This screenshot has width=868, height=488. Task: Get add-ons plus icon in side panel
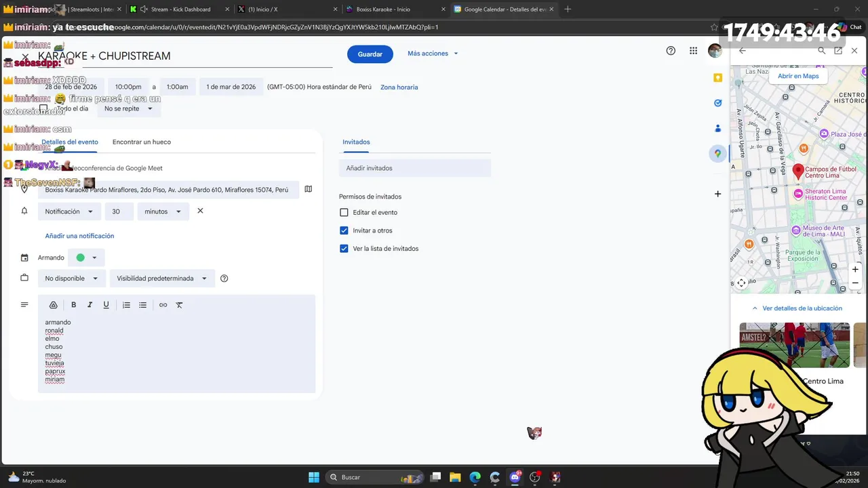click(717, 194)
